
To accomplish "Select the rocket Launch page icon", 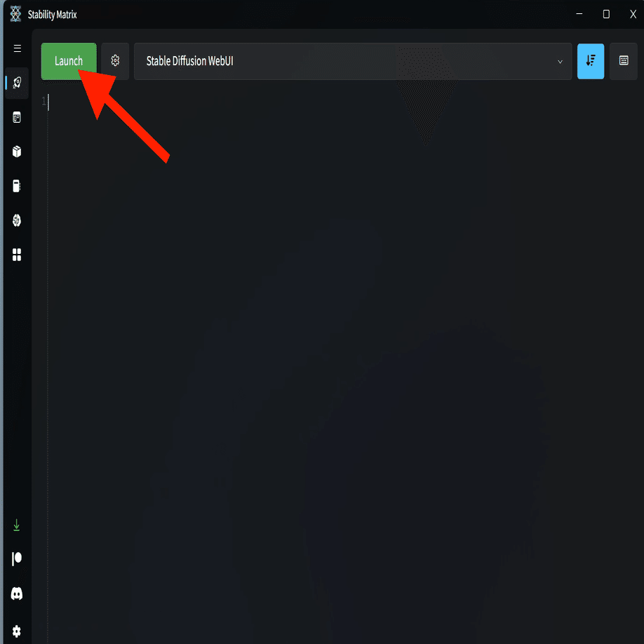I will (x=17, y=83).
